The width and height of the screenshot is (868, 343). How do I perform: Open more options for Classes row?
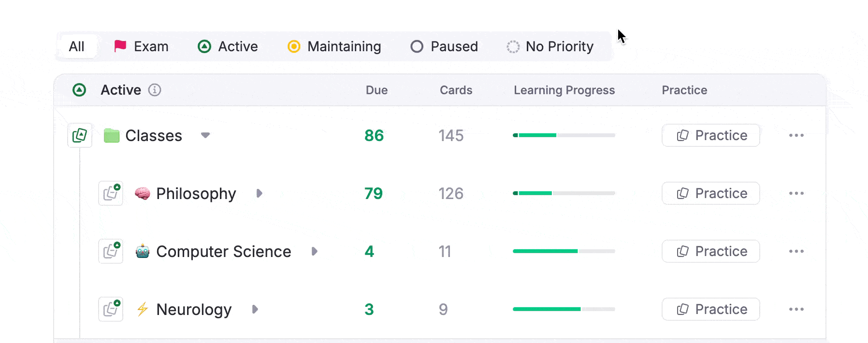pos(796,135)
